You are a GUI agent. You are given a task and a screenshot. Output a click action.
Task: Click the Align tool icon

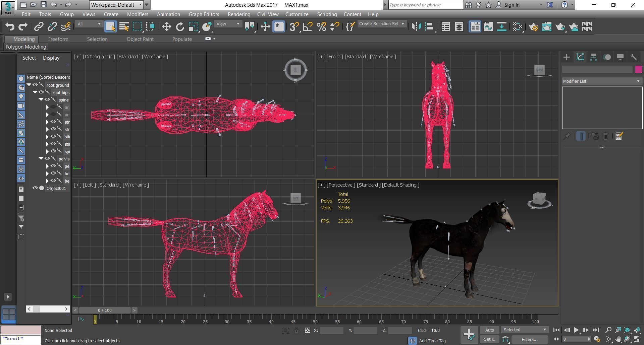coord(430,27)
